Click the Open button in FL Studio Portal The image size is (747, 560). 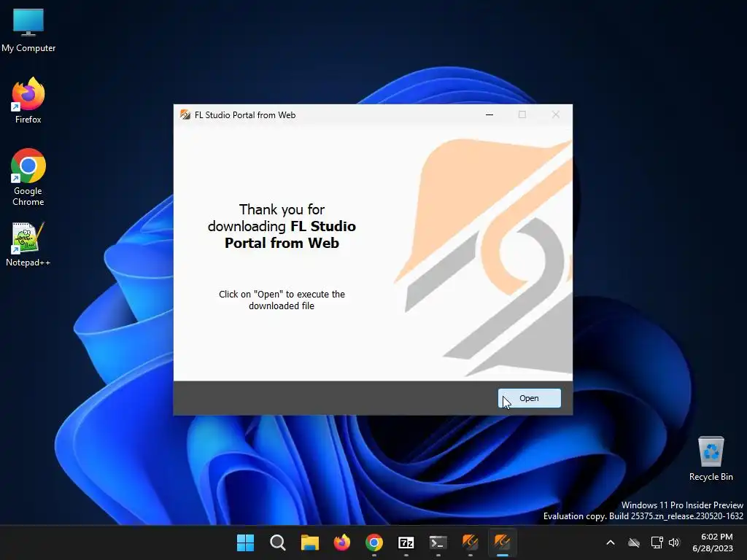pos(530,398)
